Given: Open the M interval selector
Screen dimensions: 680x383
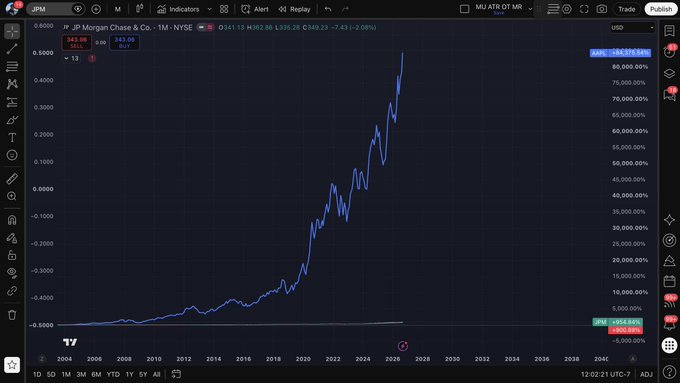Looking at the screenshot, I should coord(118,9).
